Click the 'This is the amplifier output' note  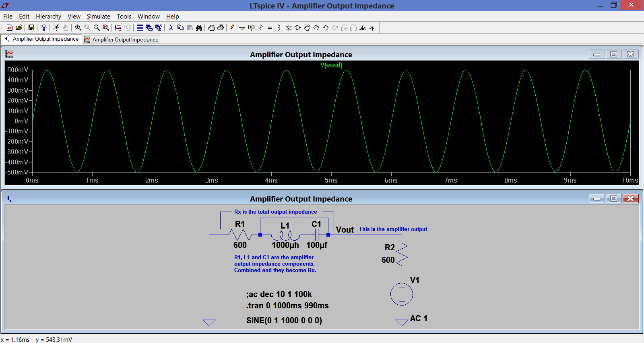[x=393, y=229]
